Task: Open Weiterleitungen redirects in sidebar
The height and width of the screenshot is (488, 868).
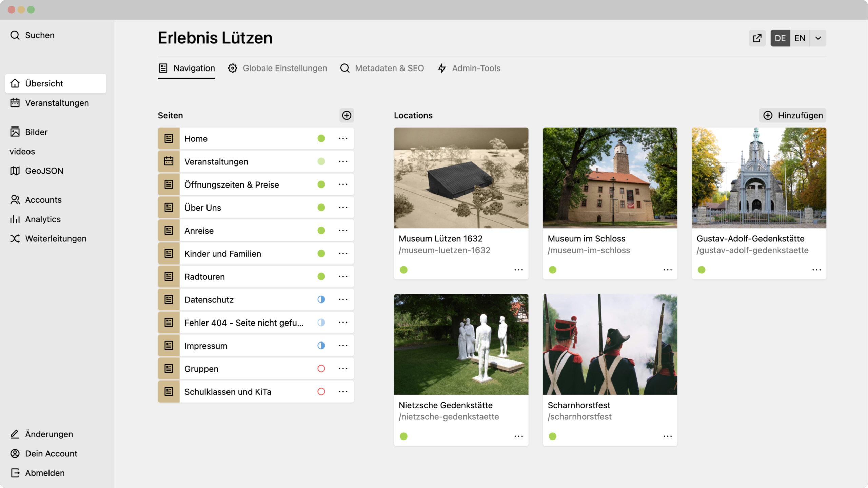Action: click(55, 238)
